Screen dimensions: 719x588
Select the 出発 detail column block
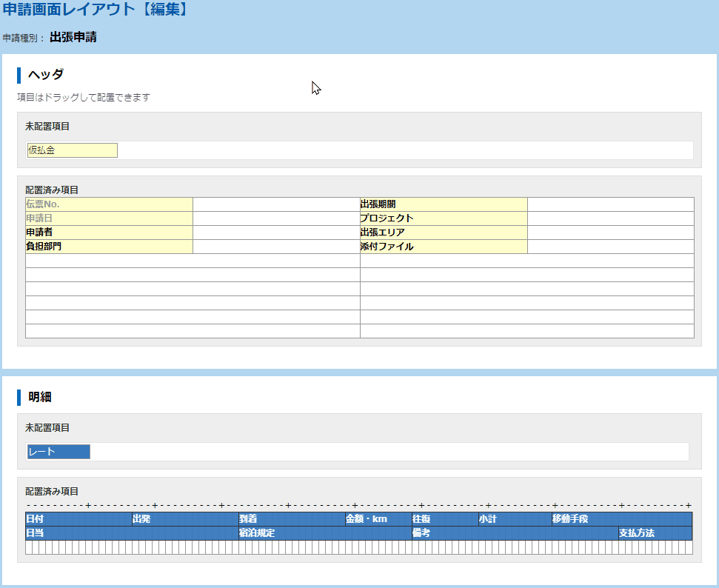[185, 519]
